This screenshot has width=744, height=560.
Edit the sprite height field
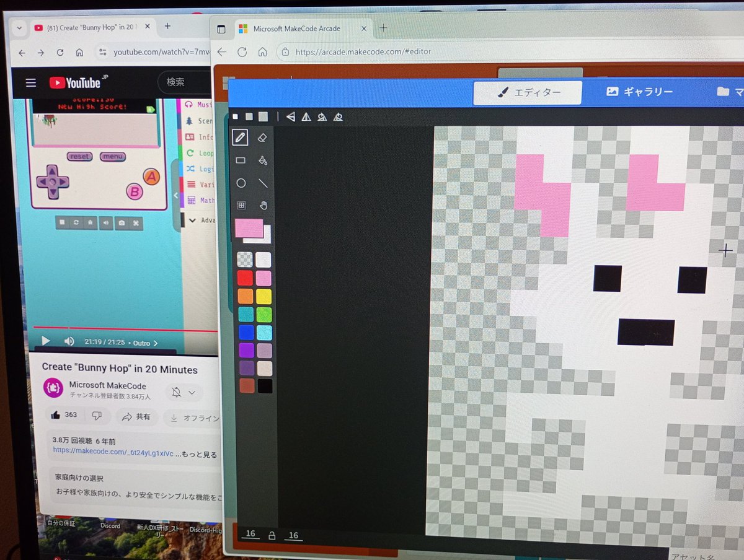point(293,535)
